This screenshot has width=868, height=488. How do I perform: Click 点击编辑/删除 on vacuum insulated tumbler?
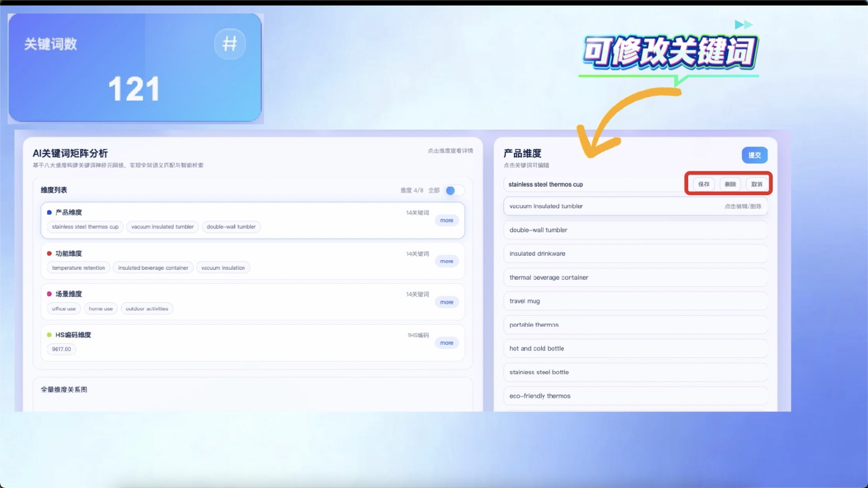pyautogui.click(x=743, y=206)
